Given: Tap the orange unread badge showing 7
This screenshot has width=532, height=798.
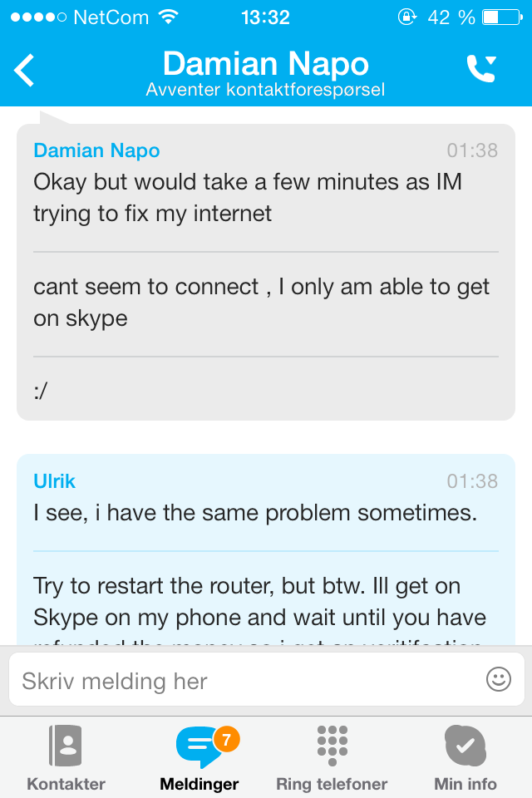Looking at the screenshot, I should pos(227,739).
